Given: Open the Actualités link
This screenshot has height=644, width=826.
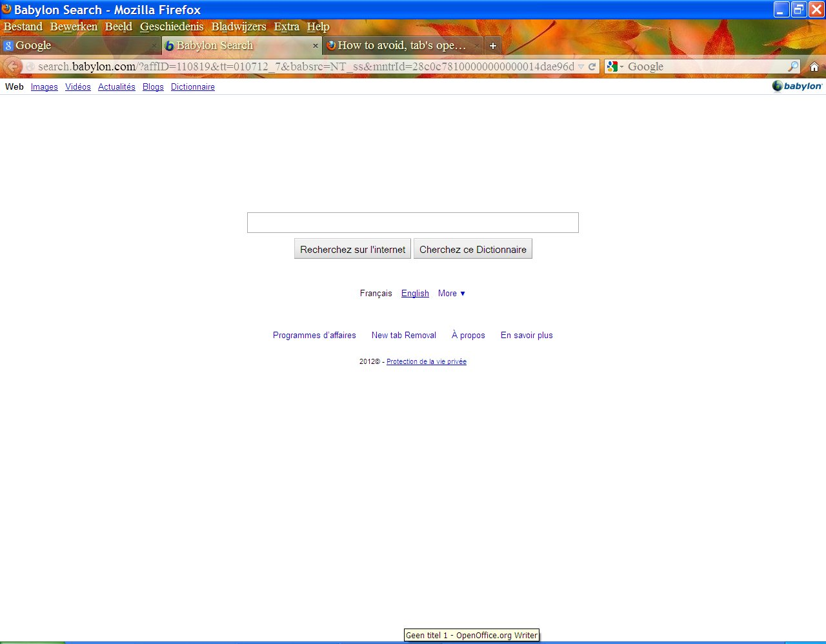Looking at the screenshot, I should (x=117, y=87).
